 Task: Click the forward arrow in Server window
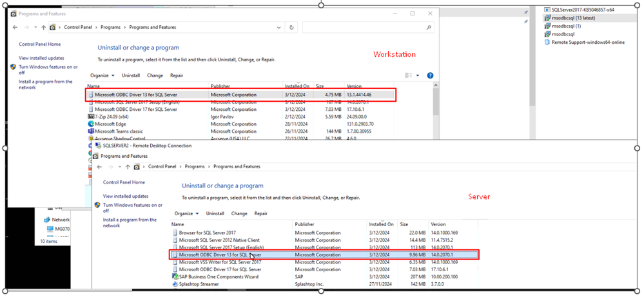(111, 167)
